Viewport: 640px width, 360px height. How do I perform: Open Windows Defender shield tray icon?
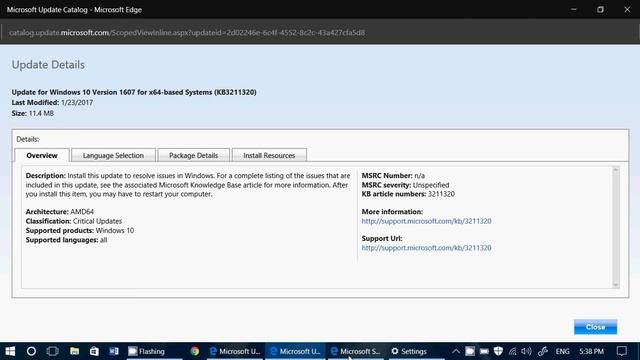point(498,351)
